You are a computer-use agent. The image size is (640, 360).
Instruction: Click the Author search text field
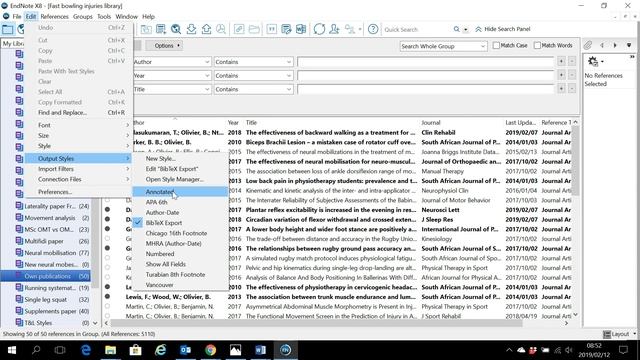coord(425,62)
